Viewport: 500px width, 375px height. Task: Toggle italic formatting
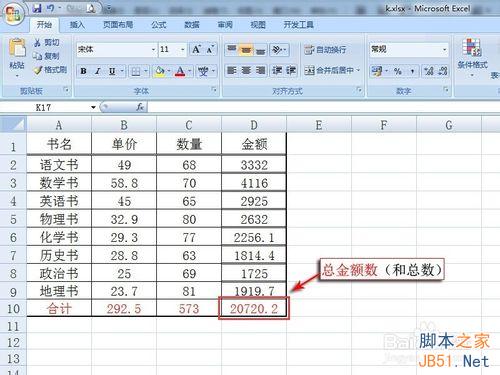click(98, 71)
